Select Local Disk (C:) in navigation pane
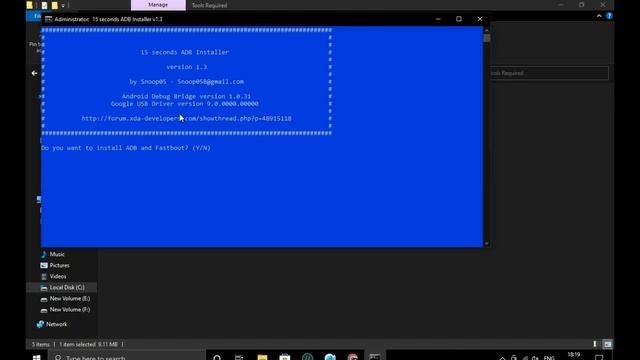640x360 pixels. (61, 287)
